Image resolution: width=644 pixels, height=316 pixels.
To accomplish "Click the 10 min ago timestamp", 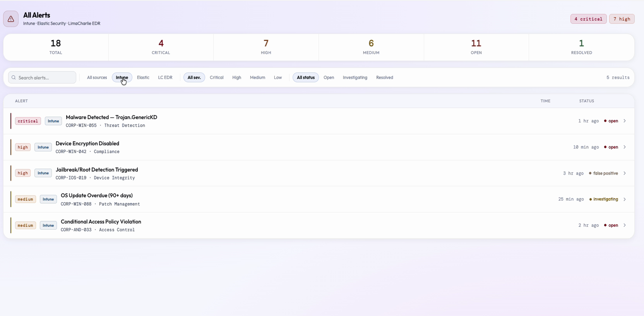I will tap(586, 147).
